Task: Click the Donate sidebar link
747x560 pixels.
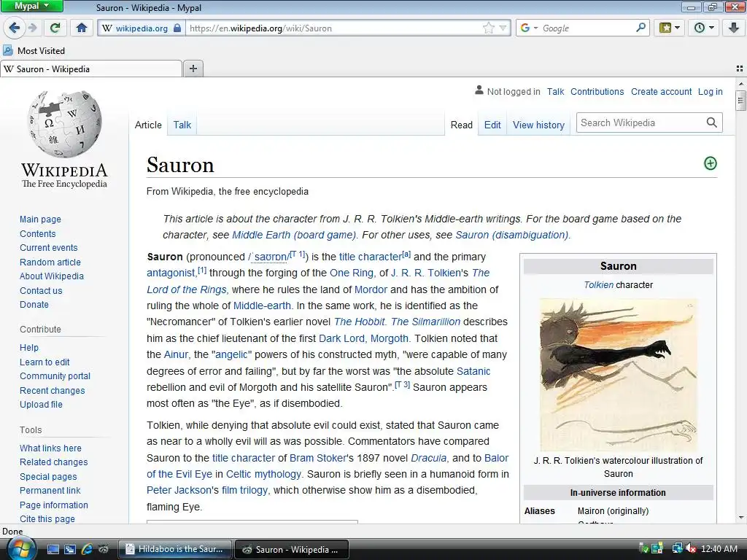Action: coord(34,304)
